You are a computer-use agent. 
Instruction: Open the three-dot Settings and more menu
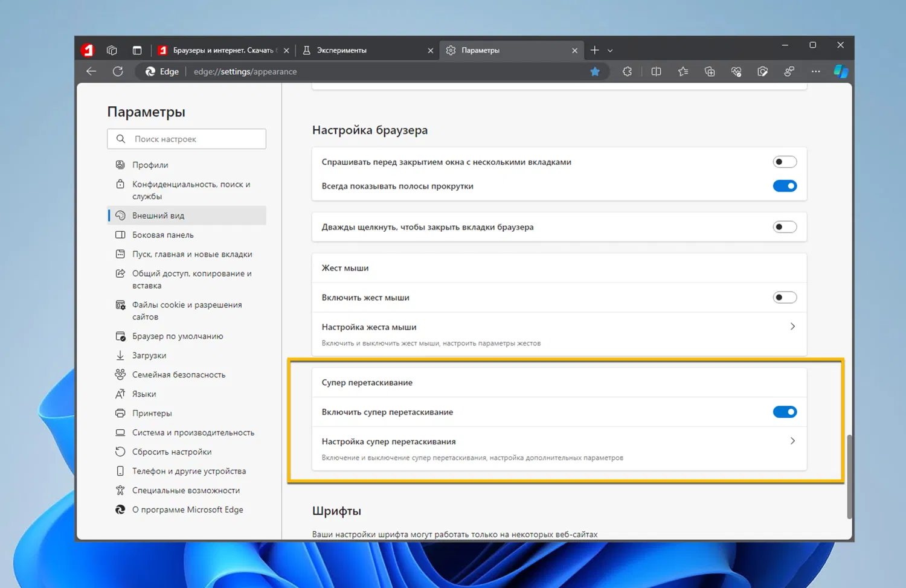point(816,72)
